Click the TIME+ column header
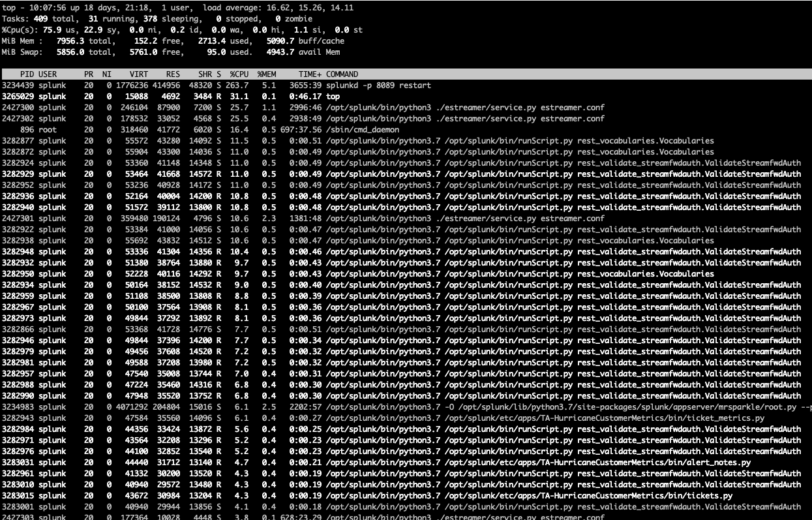This screenshot has width=812, height=520. tap(309, 74)
